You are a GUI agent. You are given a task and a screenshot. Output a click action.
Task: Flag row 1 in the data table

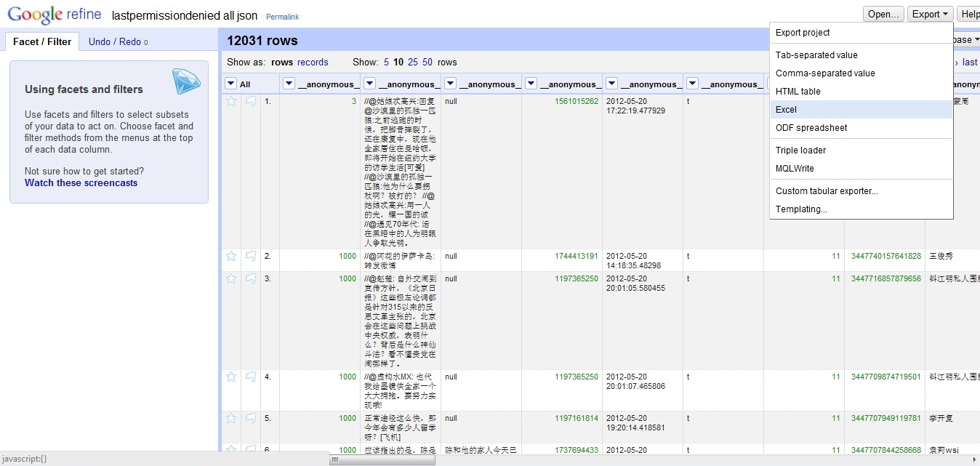pos(251,102)
